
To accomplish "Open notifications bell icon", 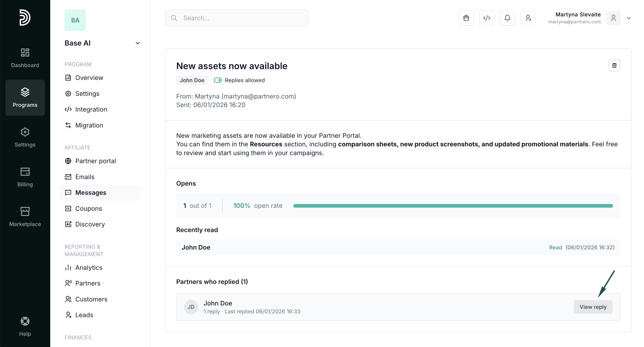I will click(507, 18).
